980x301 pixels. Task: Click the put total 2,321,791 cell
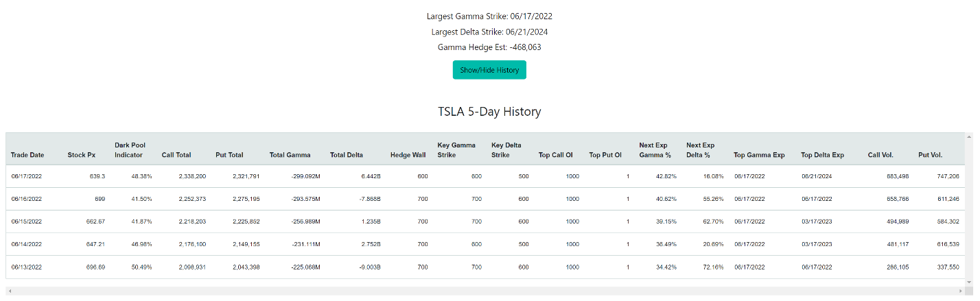(246, 176)
